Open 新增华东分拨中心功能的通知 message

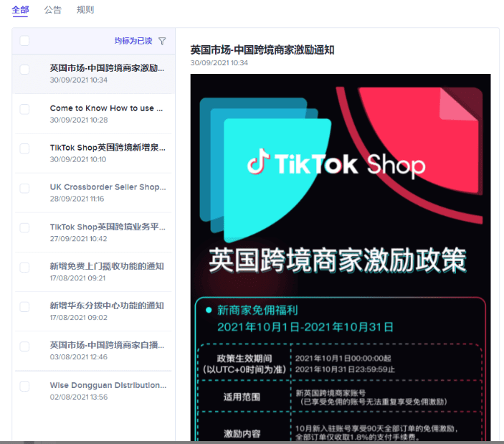[93, 311]
